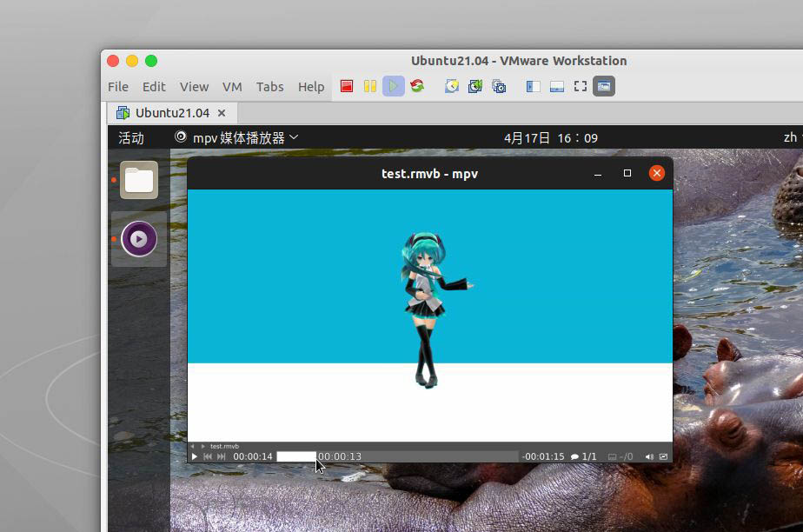Click the green Power On play icon
The width and height of the screenshot is (803, 532).
click(394, 86)
